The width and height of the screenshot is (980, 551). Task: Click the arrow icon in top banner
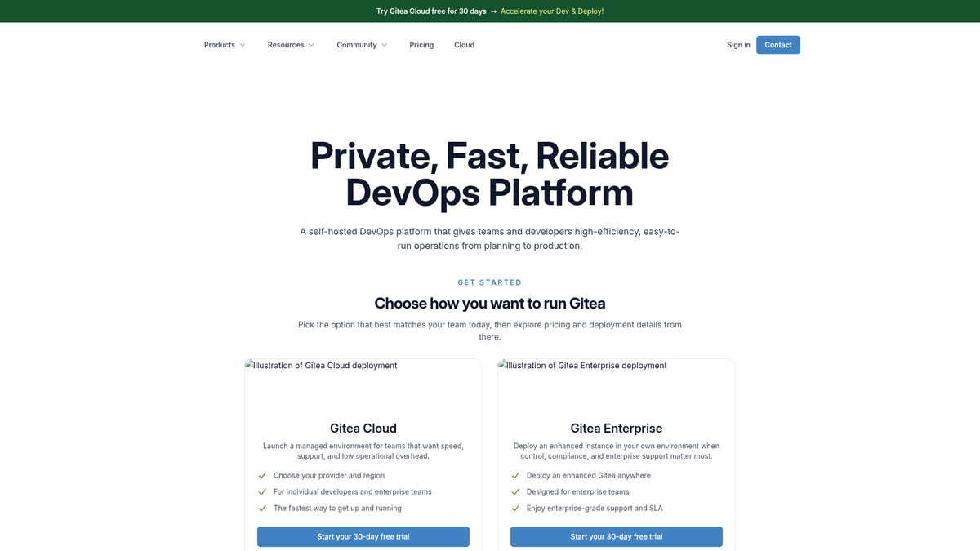(x=493, y=11)
